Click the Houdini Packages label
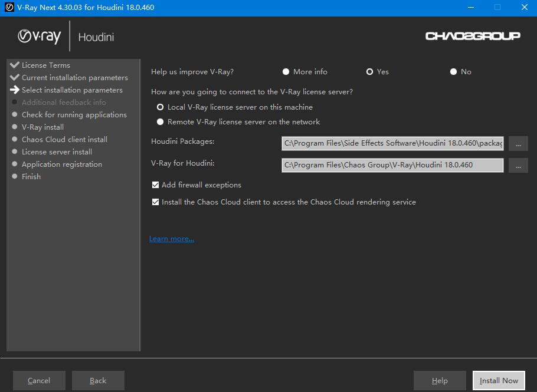 click(x=182, y=141)
